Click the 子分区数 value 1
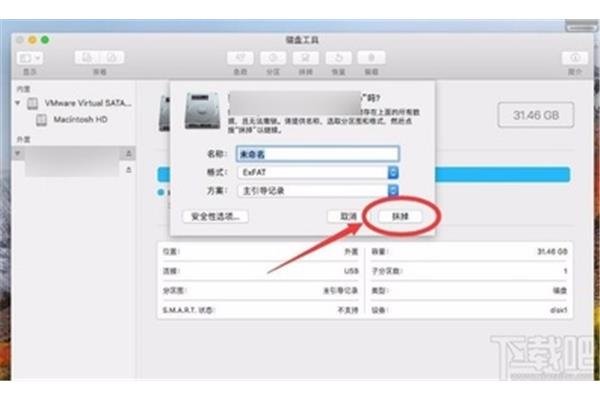 click(x=565, y=271)
